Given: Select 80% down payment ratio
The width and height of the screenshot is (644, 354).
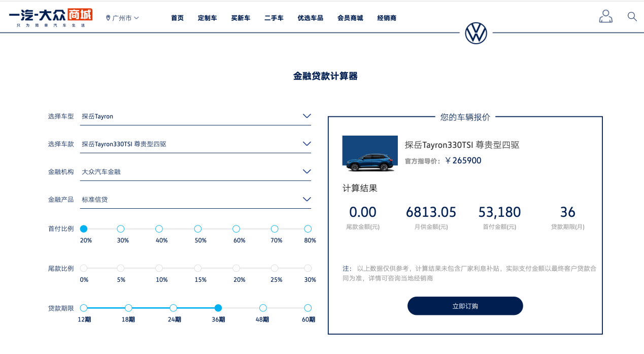Looking at the screenshot, I should point(308,229).
